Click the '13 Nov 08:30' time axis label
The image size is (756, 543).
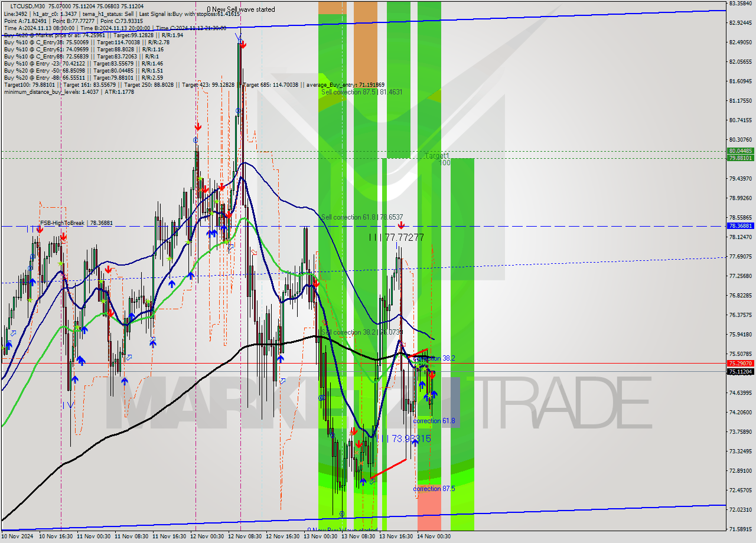[359, 537]
